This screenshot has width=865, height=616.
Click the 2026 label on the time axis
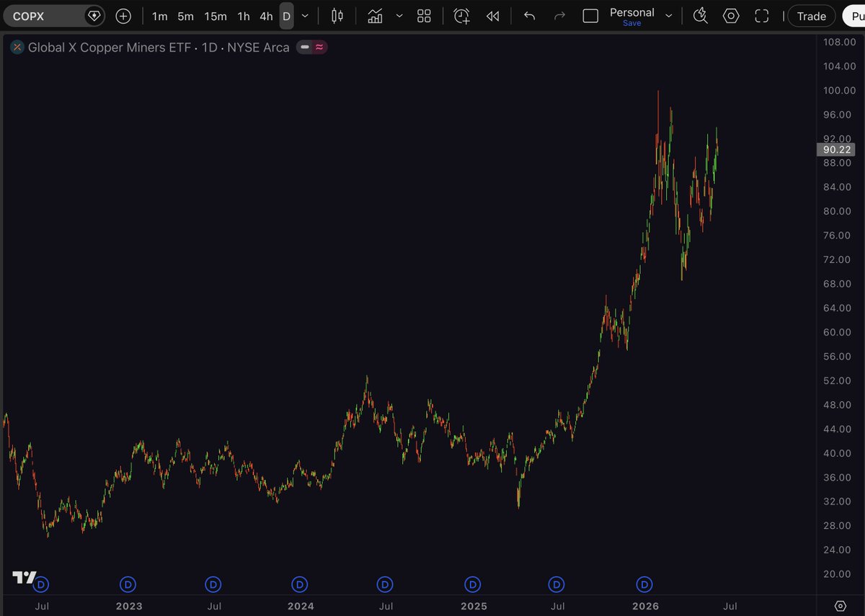click(x=646, y=606)
